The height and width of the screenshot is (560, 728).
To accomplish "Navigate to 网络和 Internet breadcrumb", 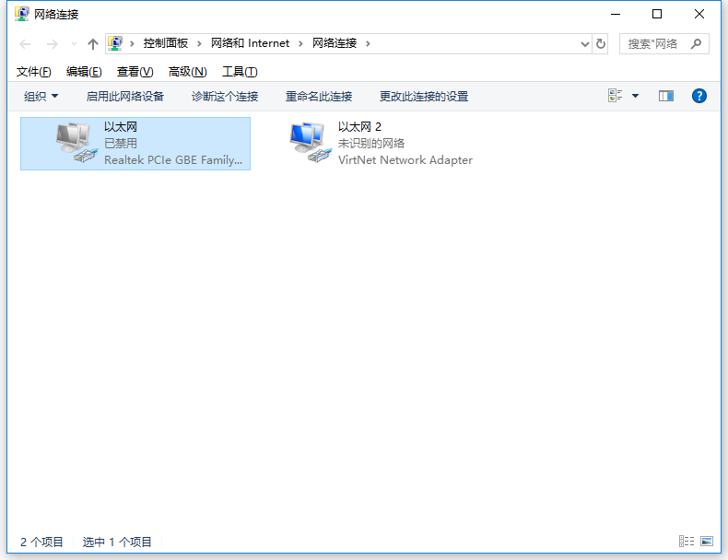I will click(x=250, y=43).
